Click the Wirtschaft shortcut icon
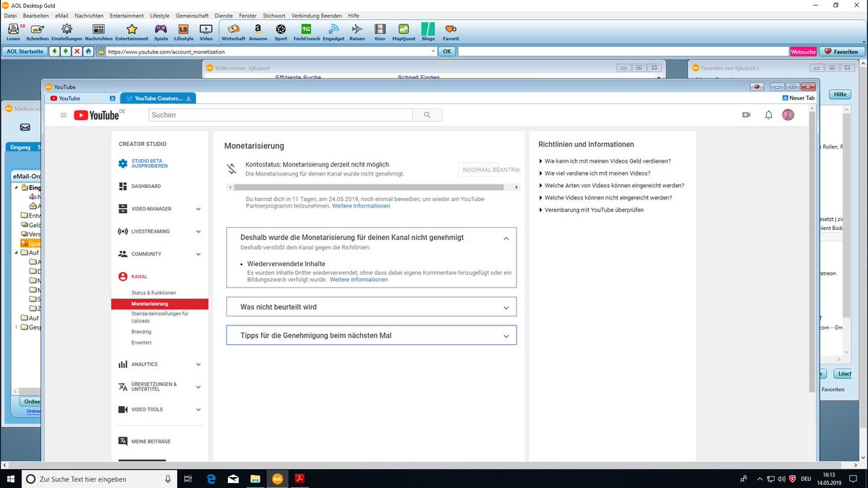 (x=233, y=31)
